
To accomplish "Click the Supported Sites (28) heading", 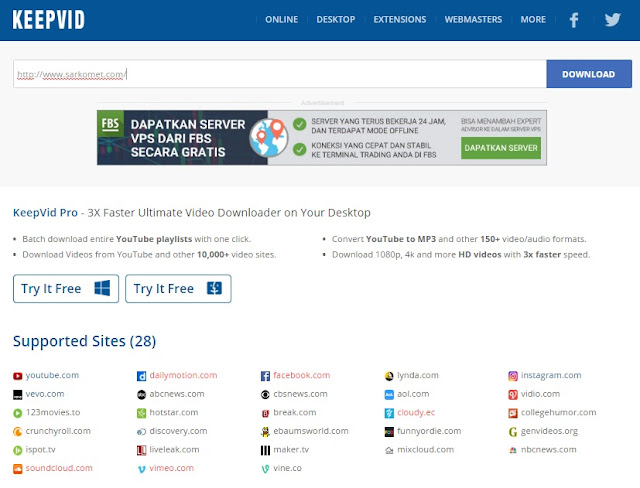I will [84, 341].
